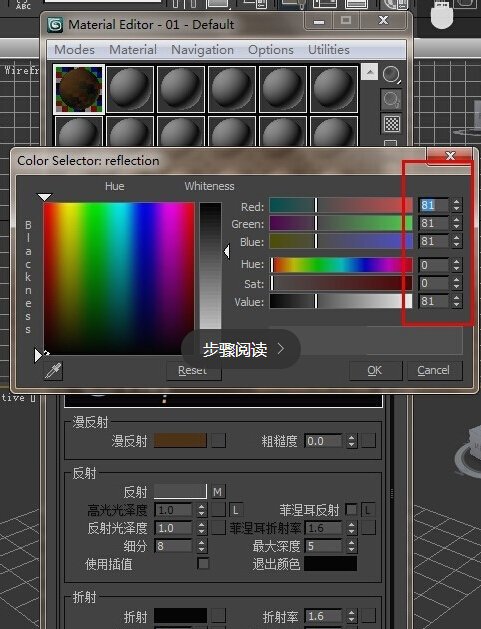Select the last sample slot in top row

click(x=334, y=89)
